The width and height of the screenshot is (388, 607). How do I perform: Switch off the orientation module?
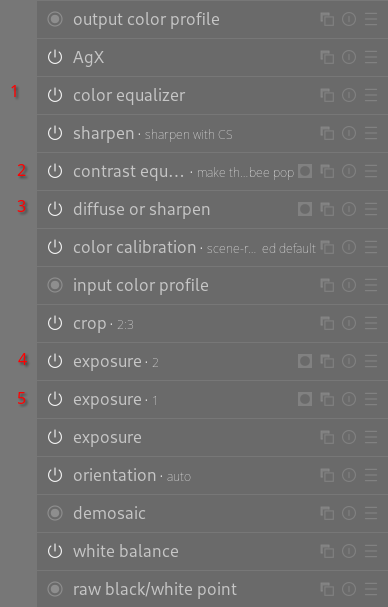[x=55, y=475]
